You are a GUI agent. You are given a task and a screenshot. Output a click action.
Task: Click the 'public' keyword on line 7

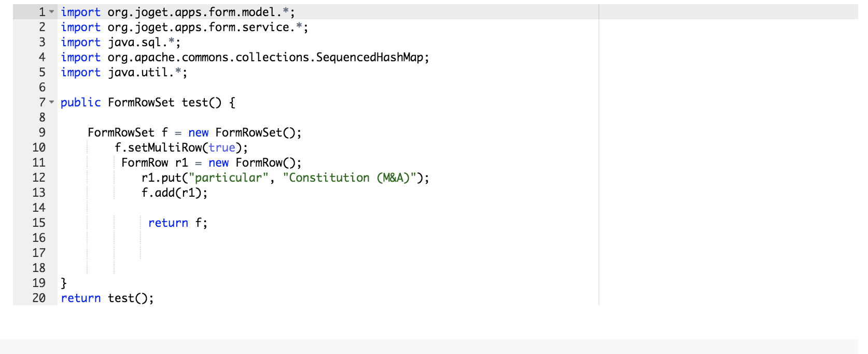[x=80, y=102]
